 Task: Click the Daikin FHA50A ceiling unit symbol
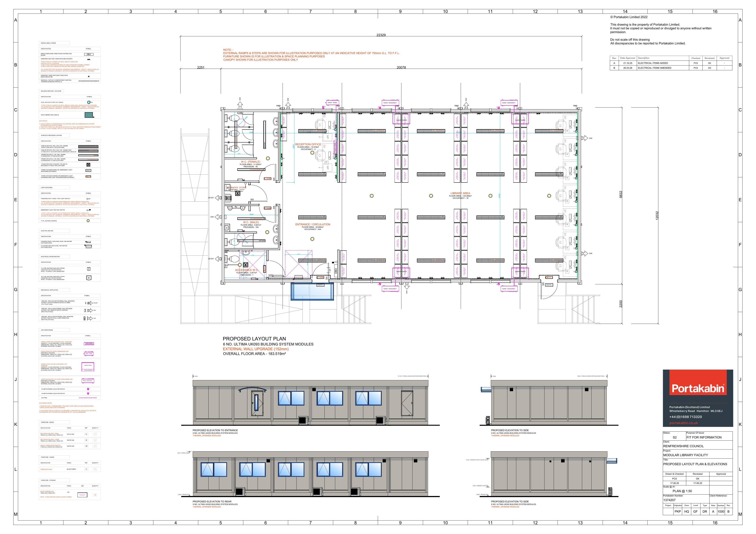click(88, 367)
